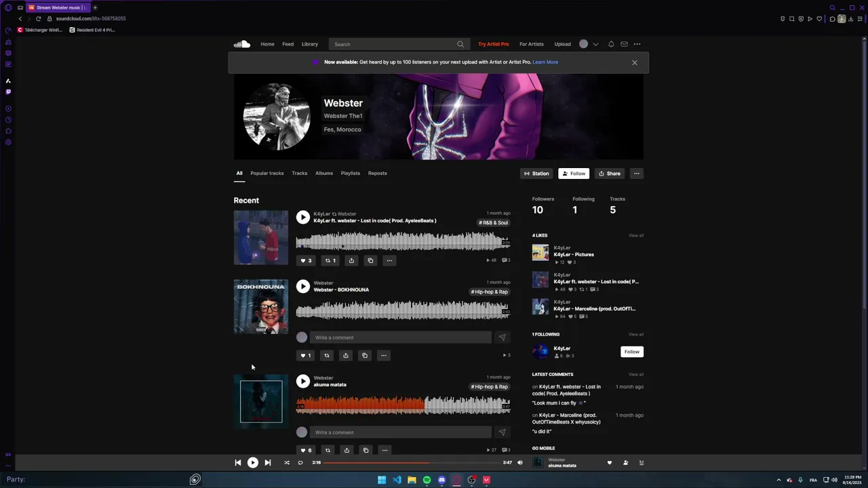Open the messages envelope icon
868x488 pixels.
pyautogui.click(x=624, y=44)
